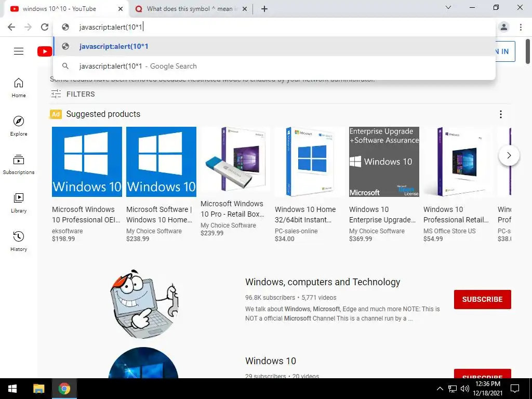Screen dimensions: 532x399
Task: Open Subscriptions in YouTube sidebar
Action: [19, 165]
